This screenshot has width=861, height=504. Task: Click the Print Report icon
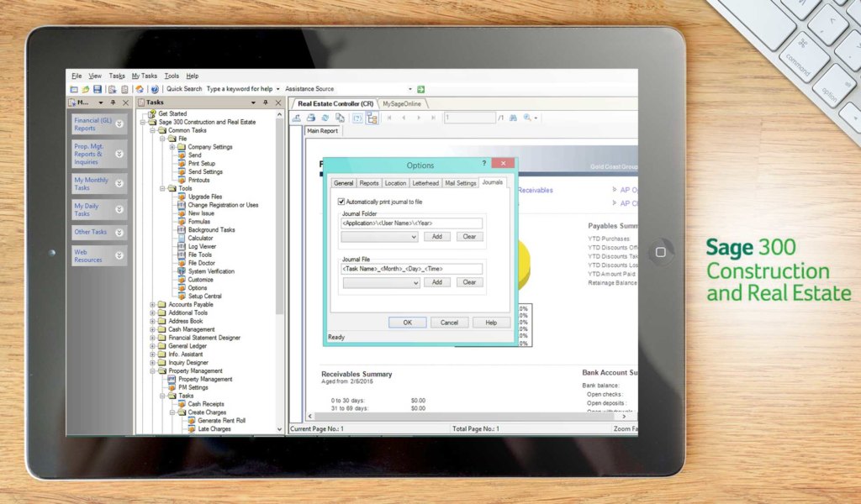[311, 118]
